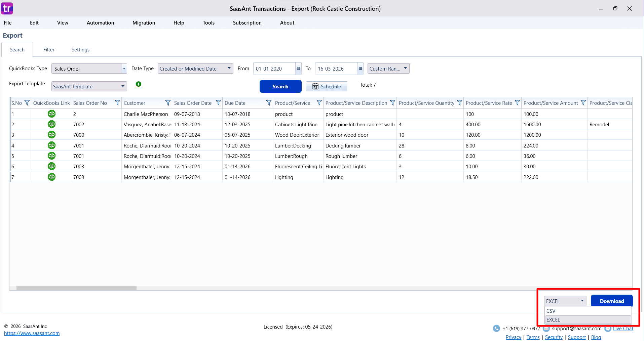This screenshot has height=341, width=644.
Task: Open the Blog link
Action: (596, 337)
